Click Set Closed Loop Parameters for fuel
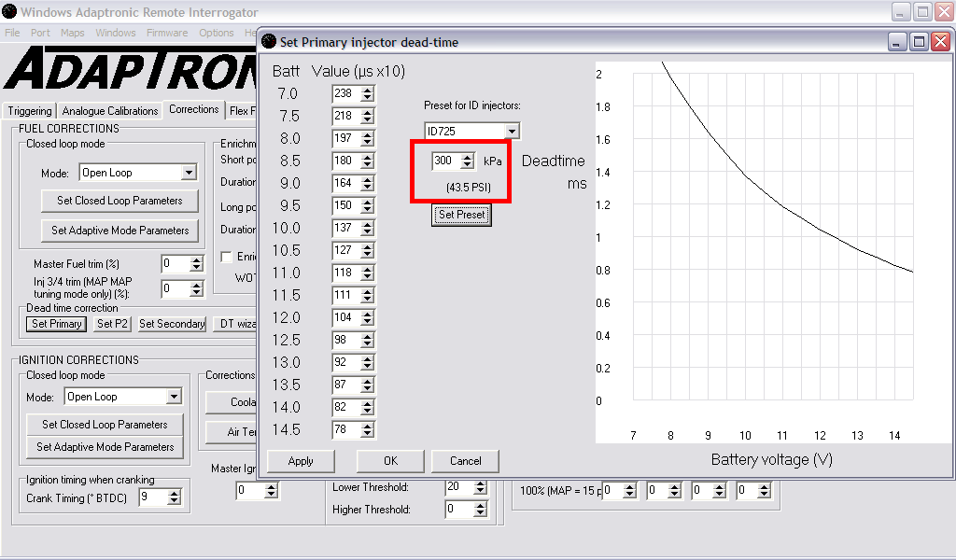The width and height of the screenshot is (956, 560). click(119, 201)
